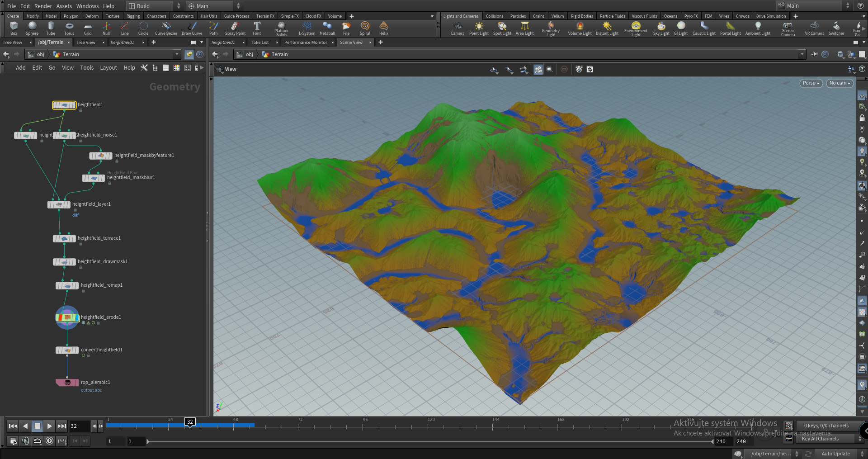Open the Assets menu
868x459 pixels.
pyautogui.click(x=64, y=6)
